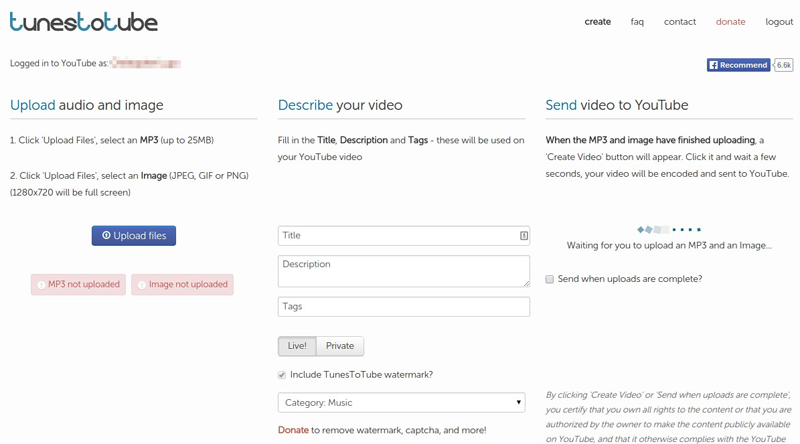Go to the contact page
This screenshot has height=444, width=800.
(x=680, y=21)
